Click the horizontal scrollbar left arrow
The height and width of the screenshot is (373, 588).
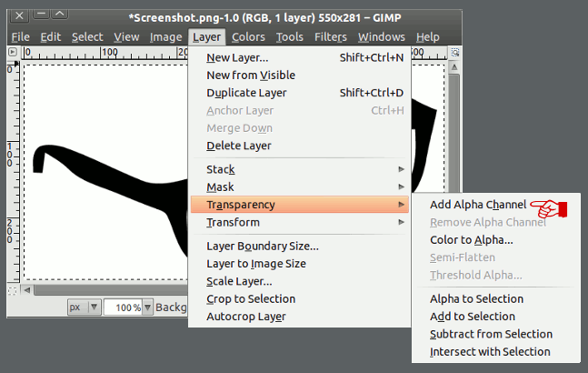pyautogui.click(x=27, y=290)
